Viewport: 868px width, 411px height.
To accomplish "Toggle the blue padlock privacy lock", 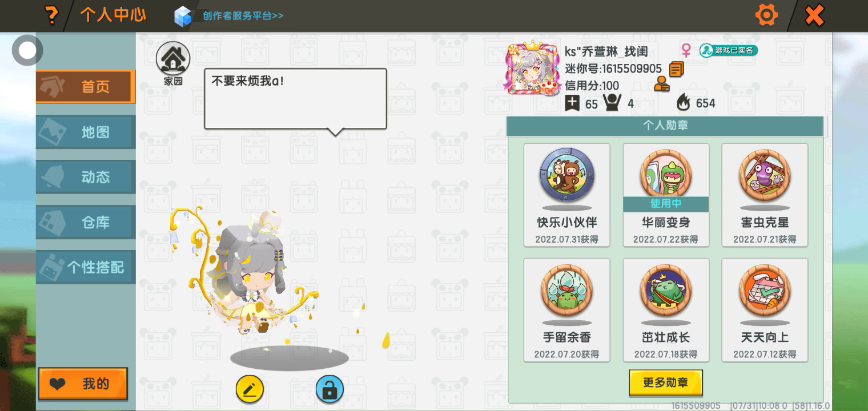I will click(x=329, y=390).
